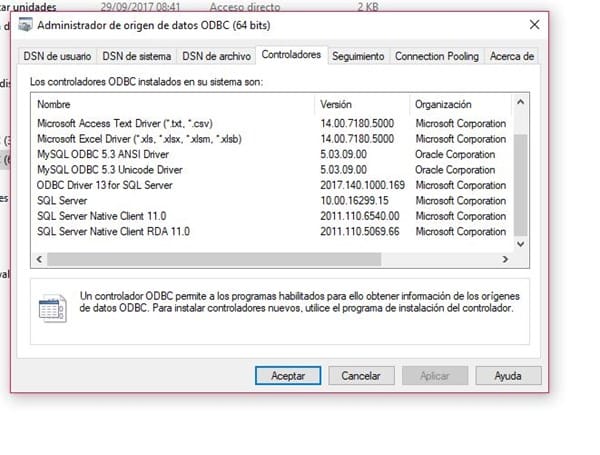Click the installed ODBC drivers label text
The image size is (600, 455).
click(147, 82)
